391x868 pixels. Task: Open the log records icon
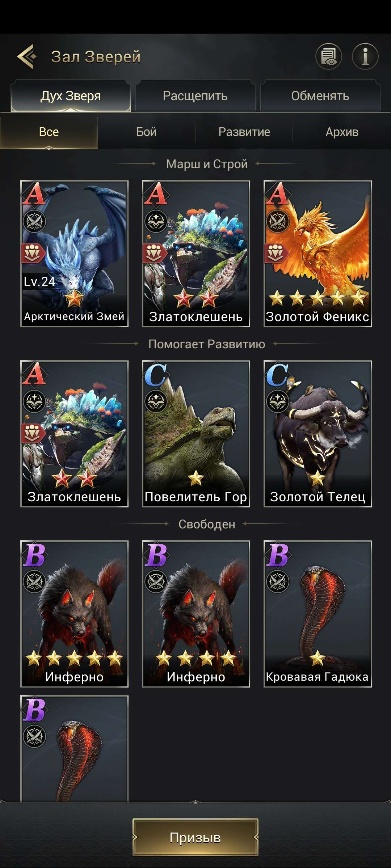[329, 56]
